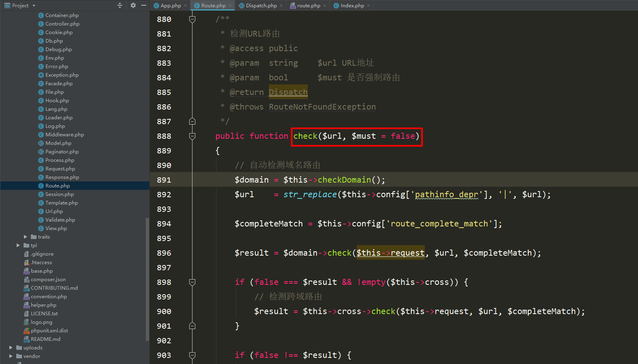The height and width of the screenshot is (364, 638).
Task: Close the Index.php tab
Action: (368, 6)
